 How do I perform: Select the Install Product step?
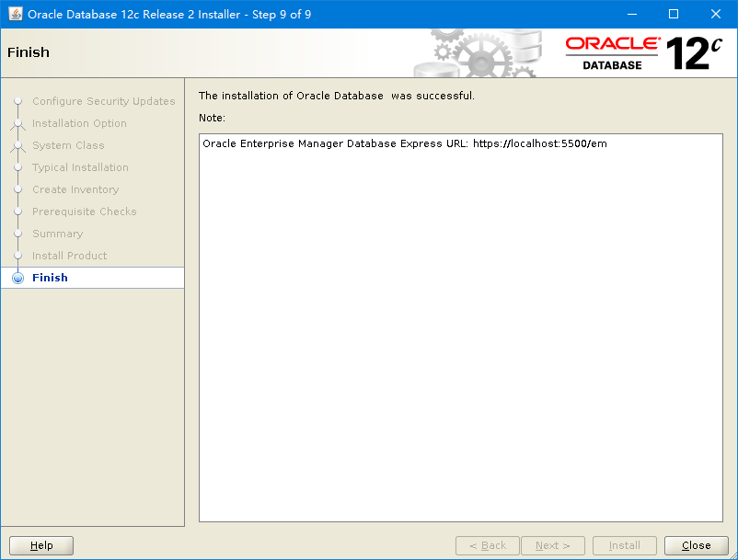(69, 256)
